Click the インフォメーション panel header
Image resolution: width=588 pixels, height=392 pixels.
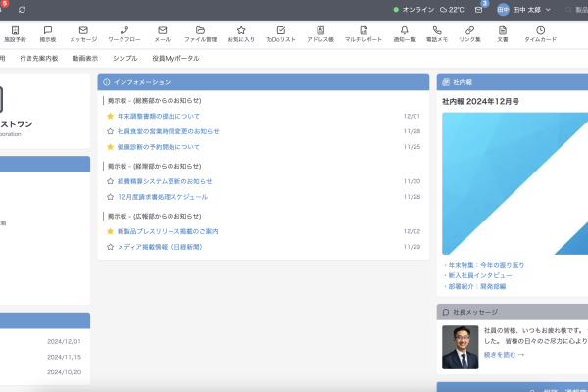(264, 82)
